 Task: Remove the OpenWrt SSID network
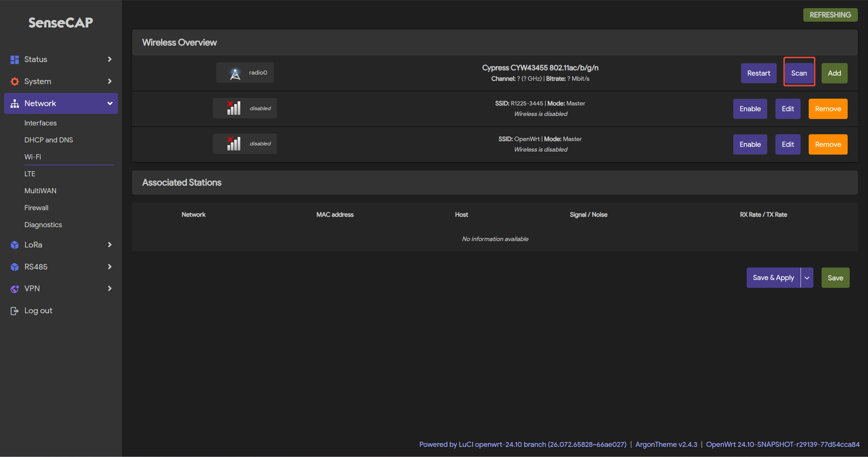tap(828, 144)
